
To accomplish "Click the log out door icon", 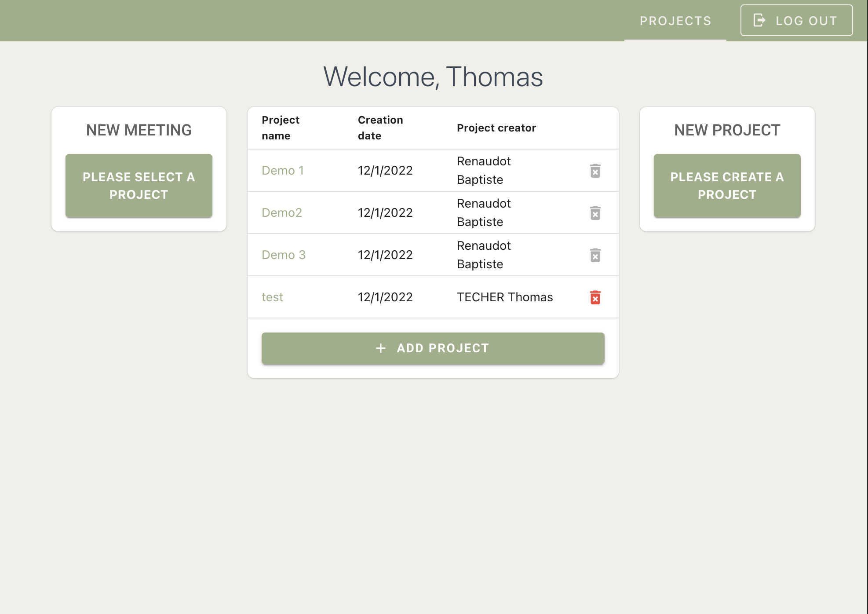I will 759,20.
